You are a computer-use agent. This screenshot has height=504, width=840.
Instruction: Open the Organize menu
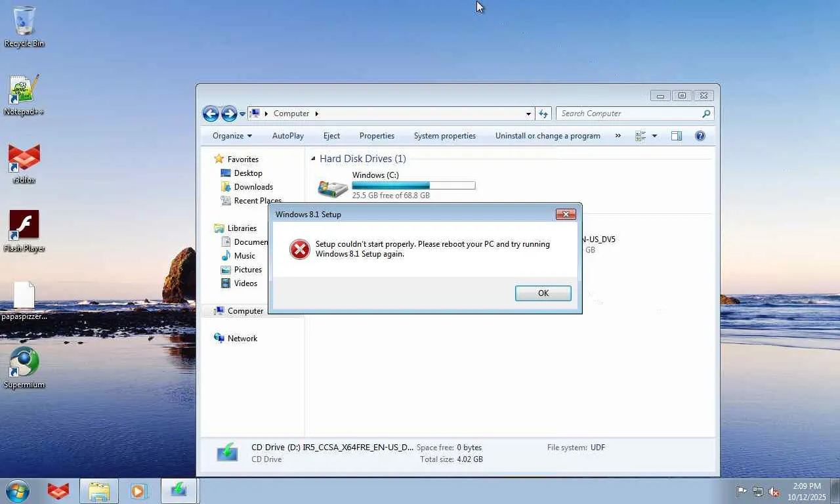click(232, 136)
